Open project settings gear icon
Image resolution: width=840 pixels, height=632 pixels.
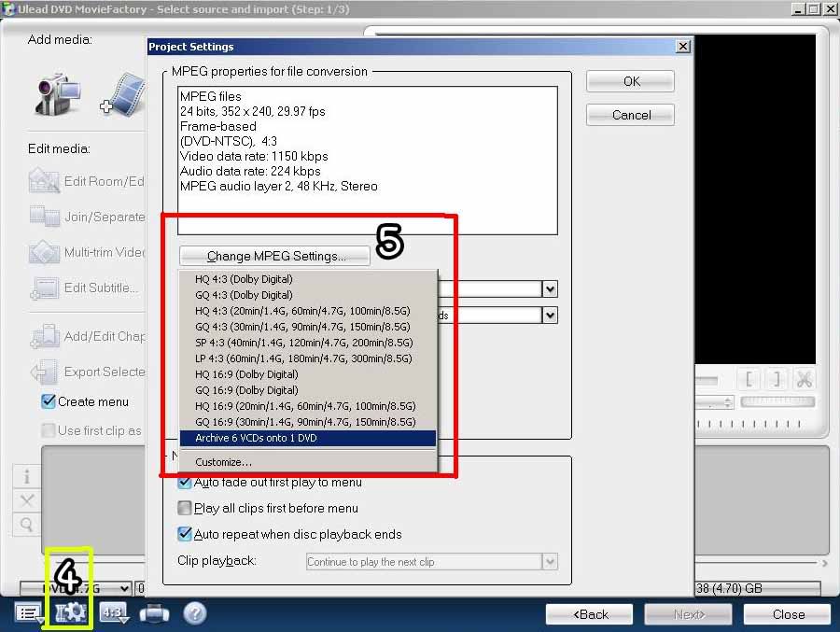[x=70, y=613]
